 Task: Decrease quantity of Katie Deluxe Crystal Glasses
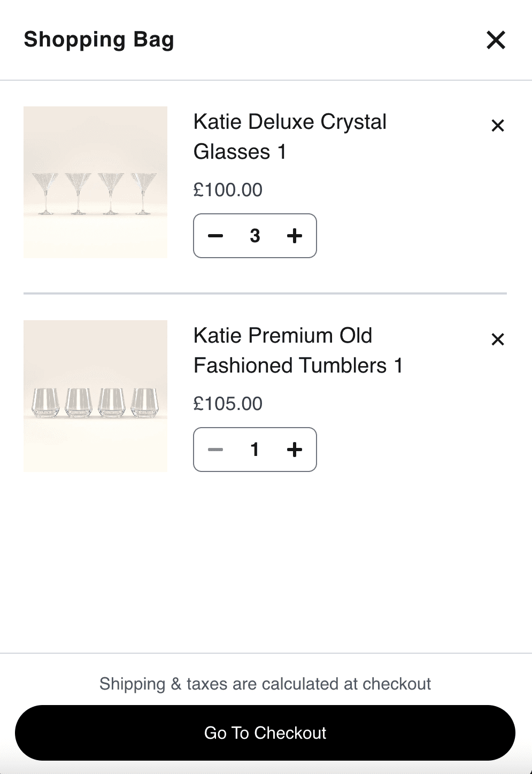coord(215,236)
